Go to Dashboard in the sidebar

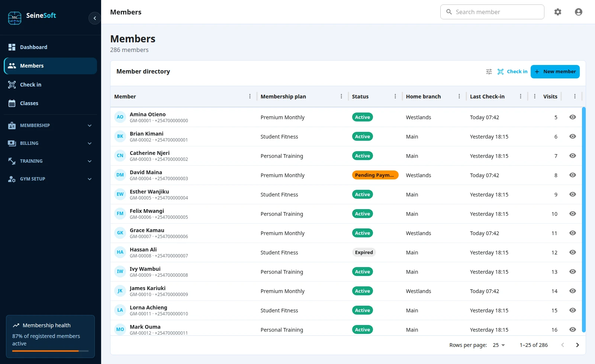click(51, 47)
